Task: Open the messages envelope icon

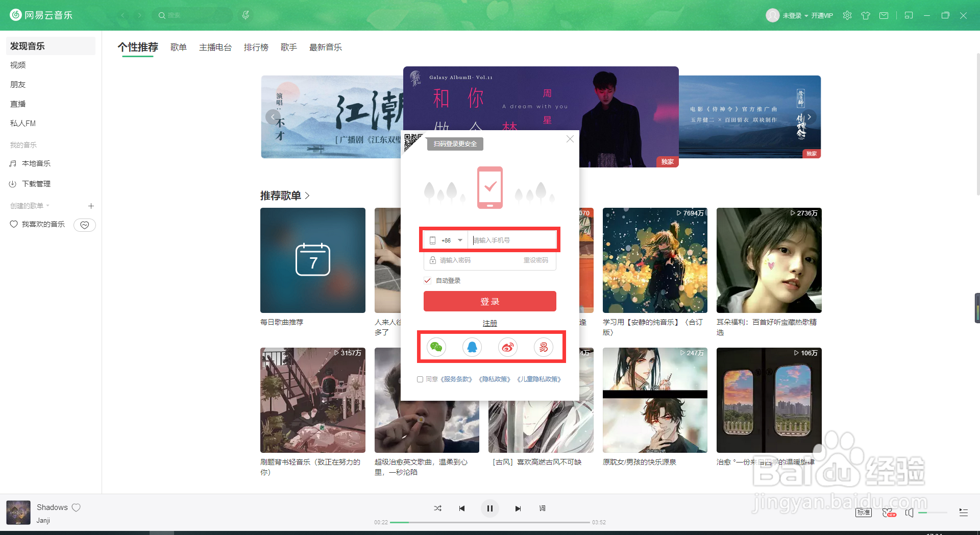Action: pos(884,15)
